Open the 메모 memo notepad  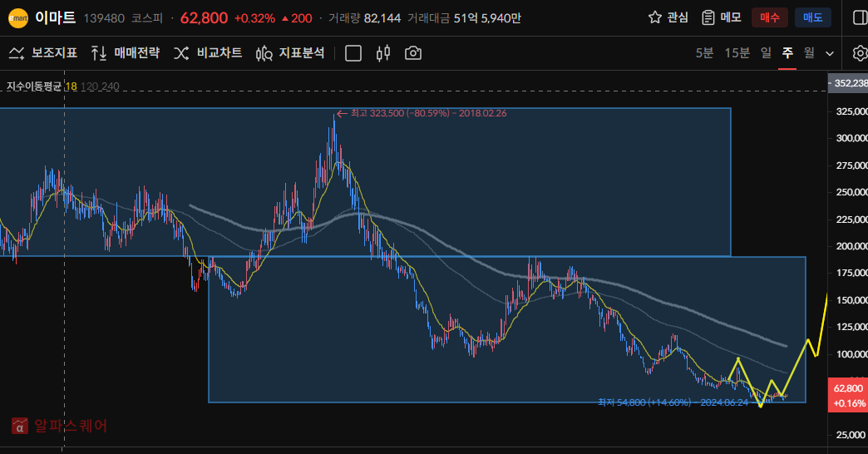(722, 17)
